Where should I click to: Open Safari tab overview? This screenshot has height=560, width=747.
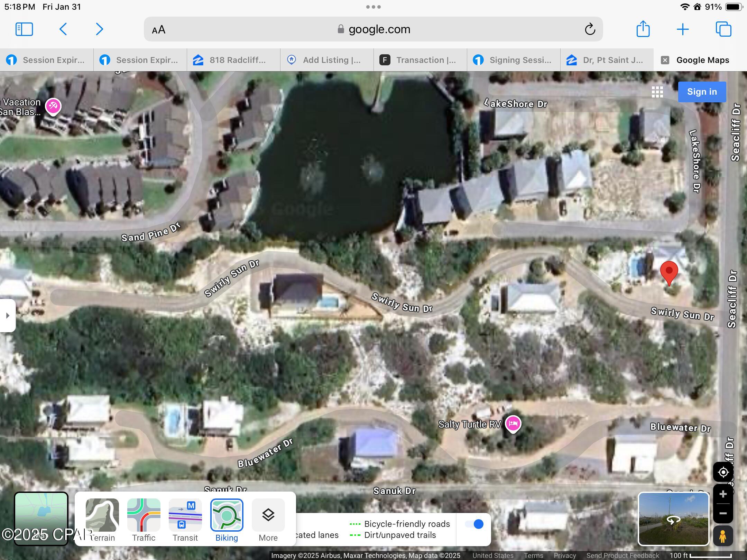(724, 29)
